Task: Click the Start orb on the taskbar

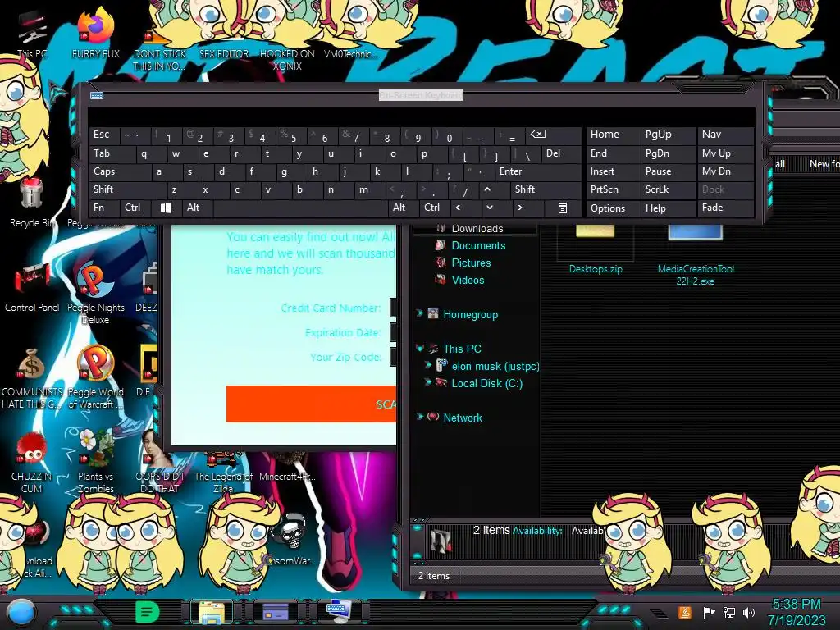Action: [x=21, y=613]
